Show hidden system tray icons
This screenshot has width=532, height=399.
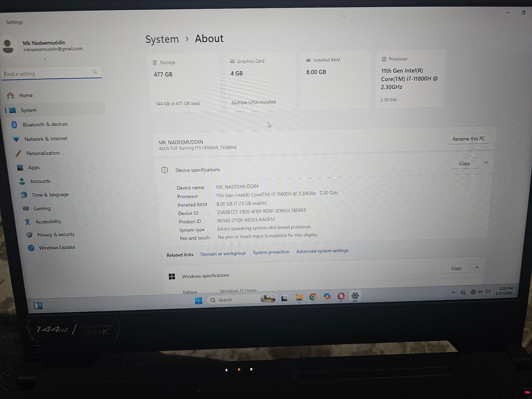pos(453,292)
